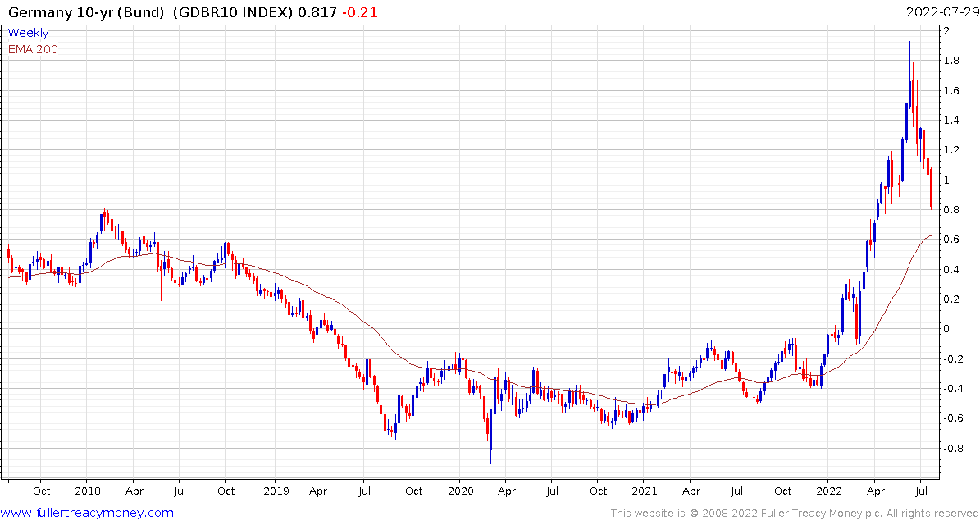980x525 pixels.
Task: Click the x-axis year label 2021
Action: [643, 492]
